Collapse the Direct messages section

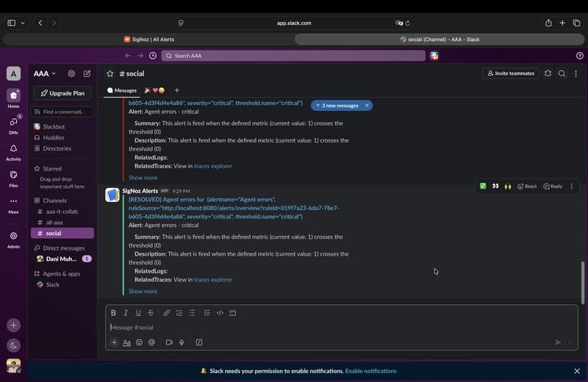[x=63, y=248]
